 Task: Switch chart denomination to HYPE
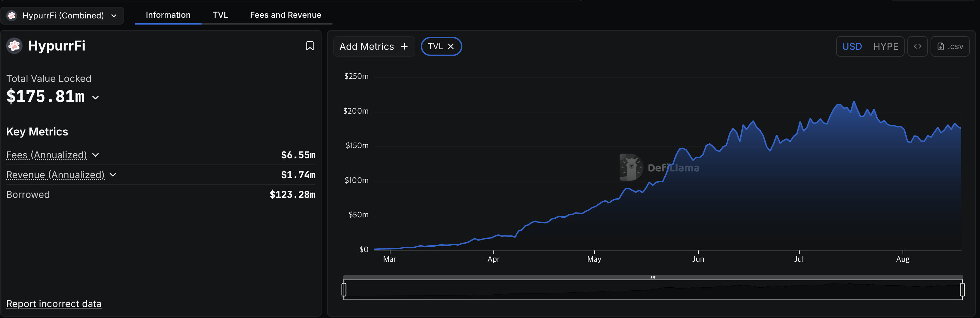point(886,46)
